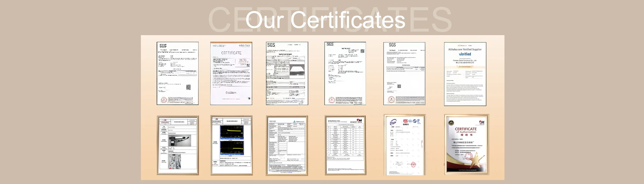The width and height of the screenshot is (644, 184).
Task: Open the SGS report with QR code at bottom right
Action: tap(177, 74)
